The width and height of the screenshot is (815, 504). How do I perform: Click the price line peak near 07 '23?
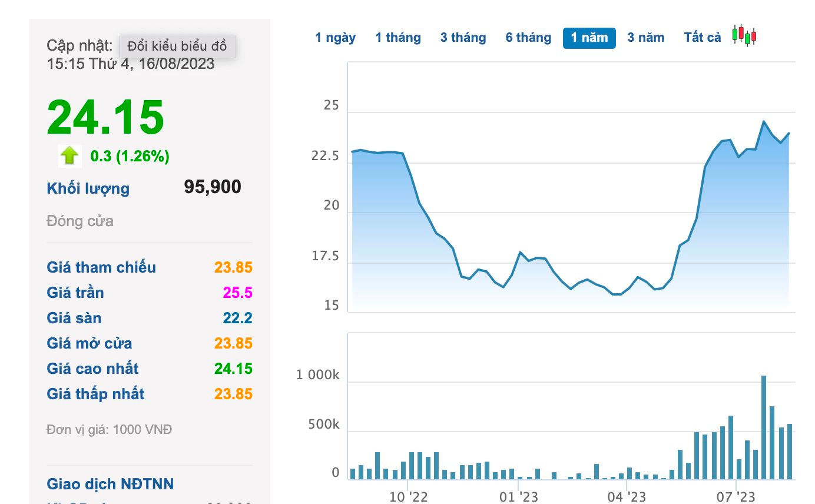click(764, 122)
